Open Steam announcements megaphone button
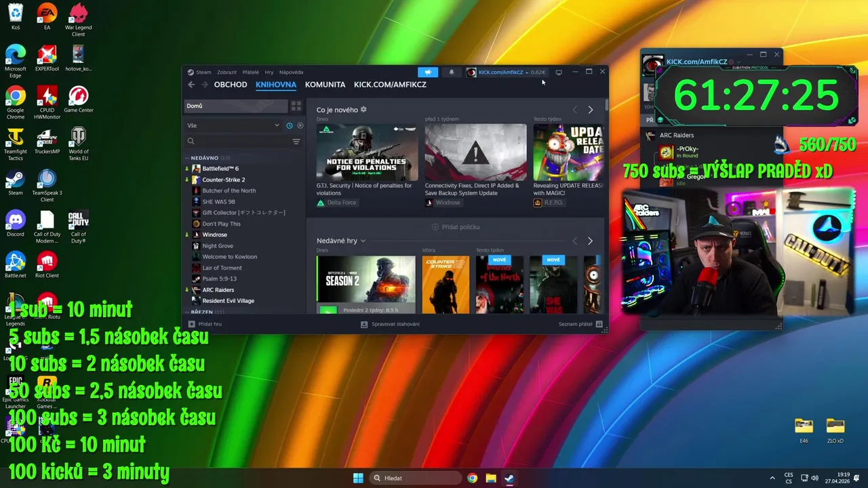 coord(428,73)
